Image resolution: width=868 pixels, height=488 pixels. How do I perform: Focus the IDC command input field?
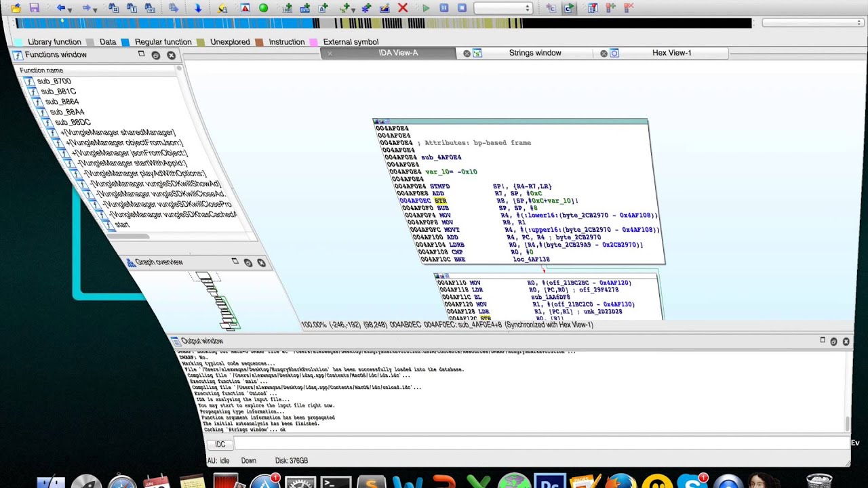tap(540, 445)
